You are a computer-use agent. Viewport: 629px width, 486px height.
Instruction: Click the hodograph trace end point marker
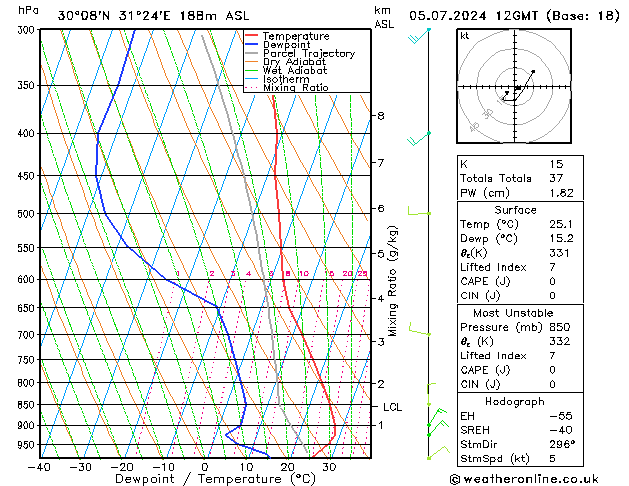pyautogui.click(x=533, y=71)
